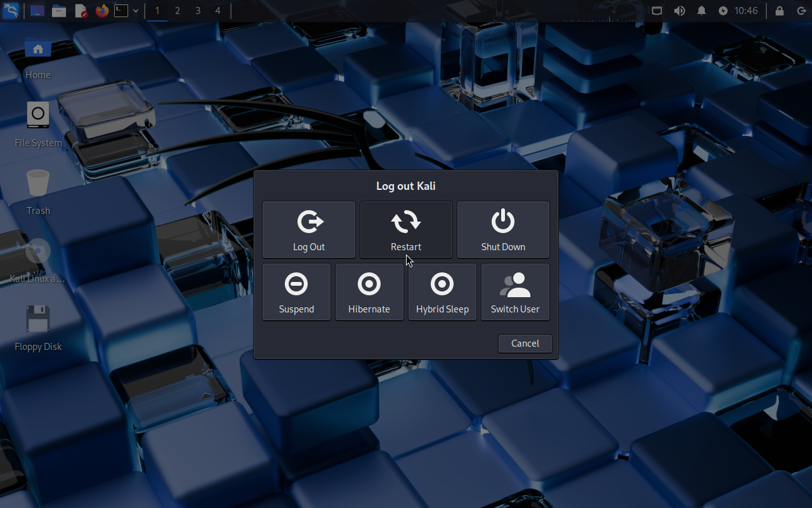This screenshot has height=508, width=812.
Task: Click the Switch User button
Action: pyautogui.click(x=515, y=292)
